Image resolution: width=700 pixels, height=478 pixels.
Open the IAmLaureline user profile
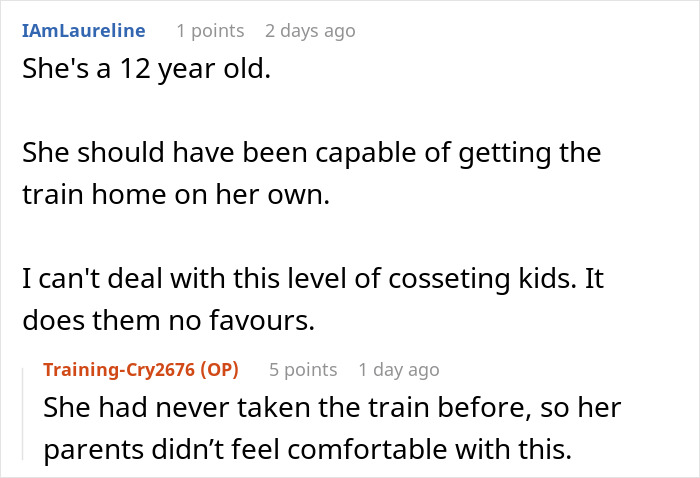83,31
